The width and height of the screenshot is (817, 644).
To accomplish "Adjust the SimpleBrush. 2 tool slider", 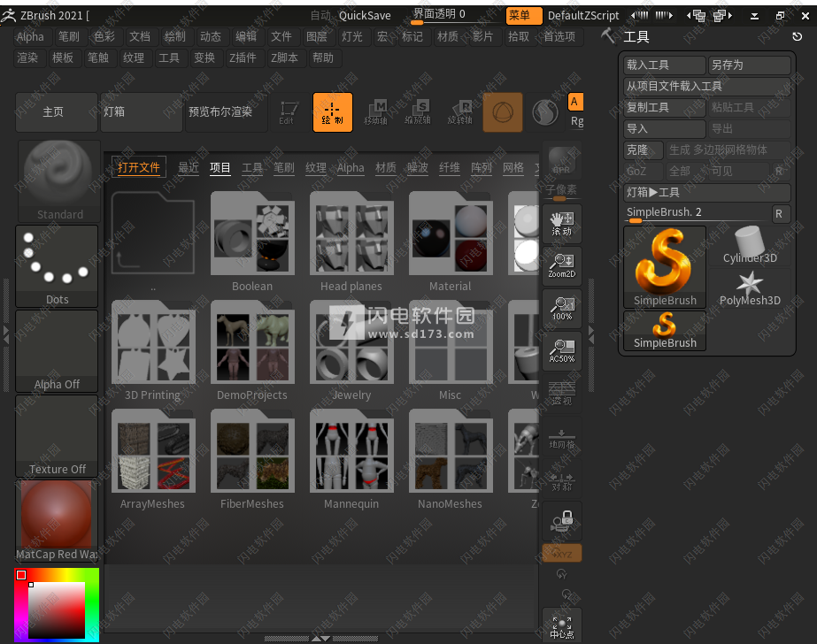I will coord(697,214).
